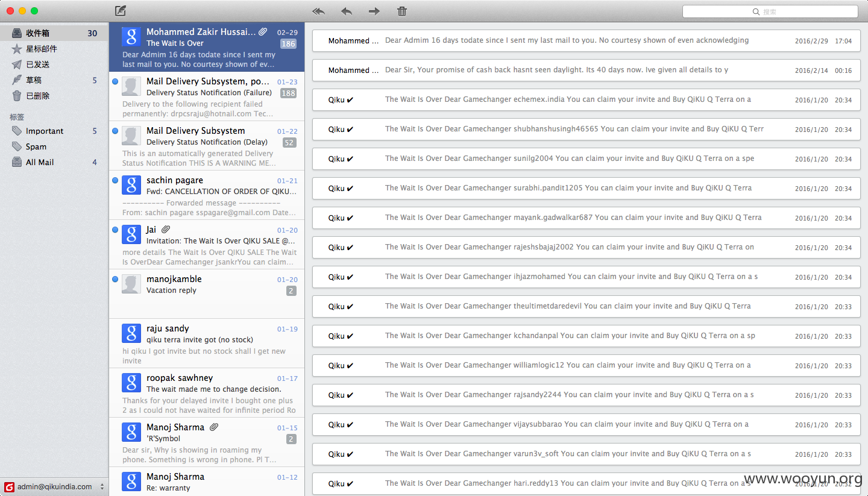Compose a new mail with pencil icon

[121, 11]
